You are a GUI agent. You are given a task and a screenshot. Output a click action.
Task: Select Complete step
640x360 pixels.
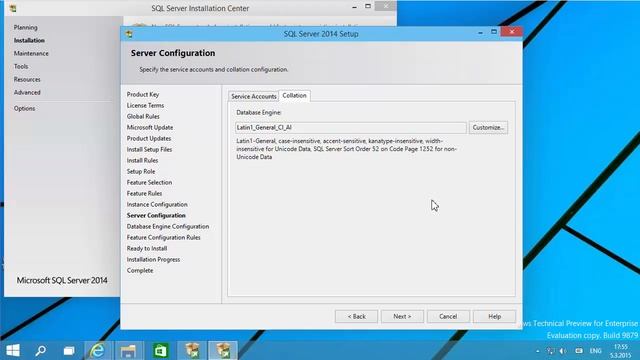pyautogui.click(x=140, y=271)
